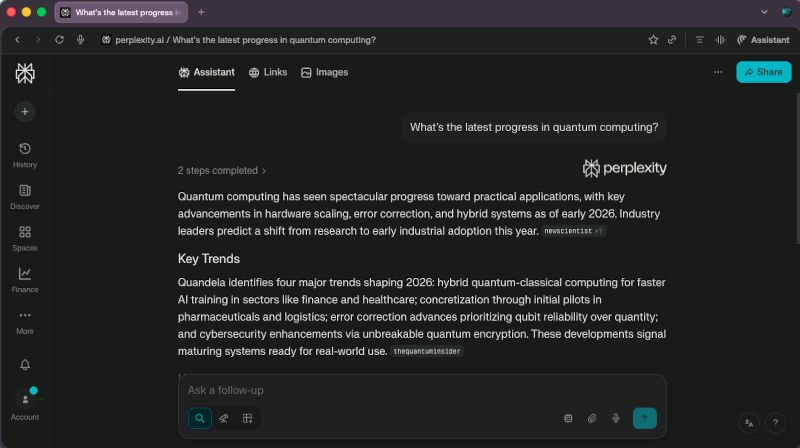
Task: Select the Search mode toggle
Action: (199, 418)
